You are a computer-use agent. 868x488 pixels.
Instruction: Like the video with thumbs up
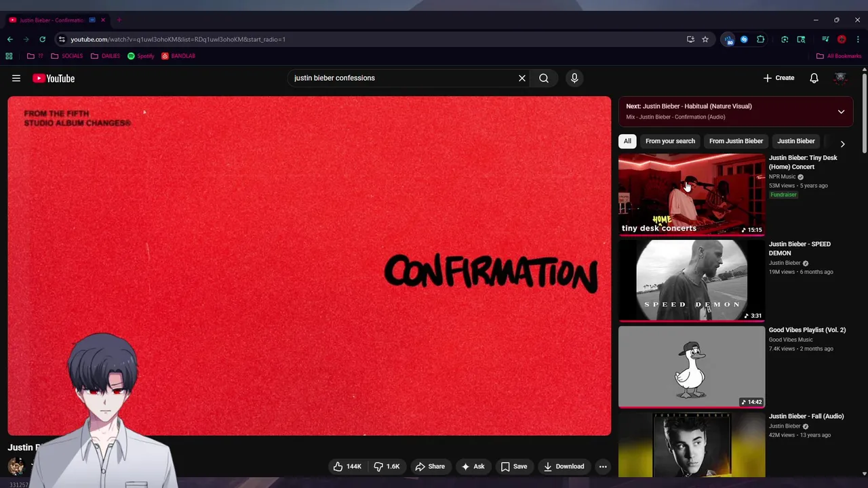tap(347, 466)
